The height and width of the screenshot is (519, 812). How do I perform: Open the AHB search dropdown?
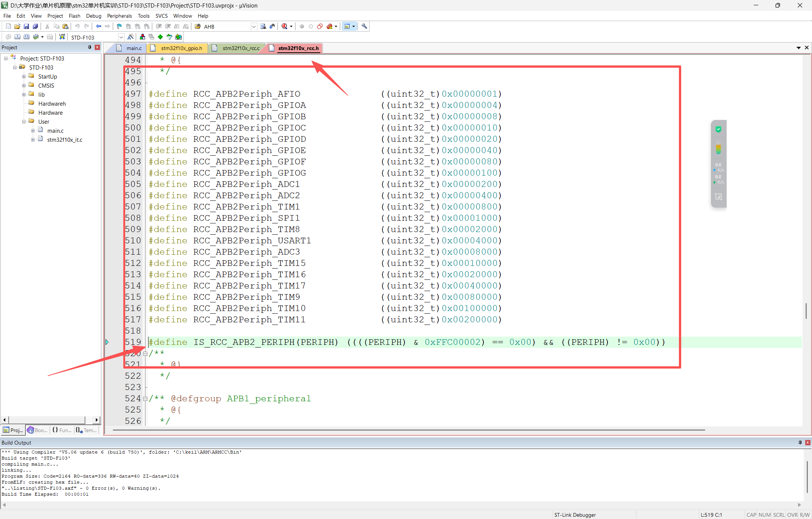click(x=254, y=27)
